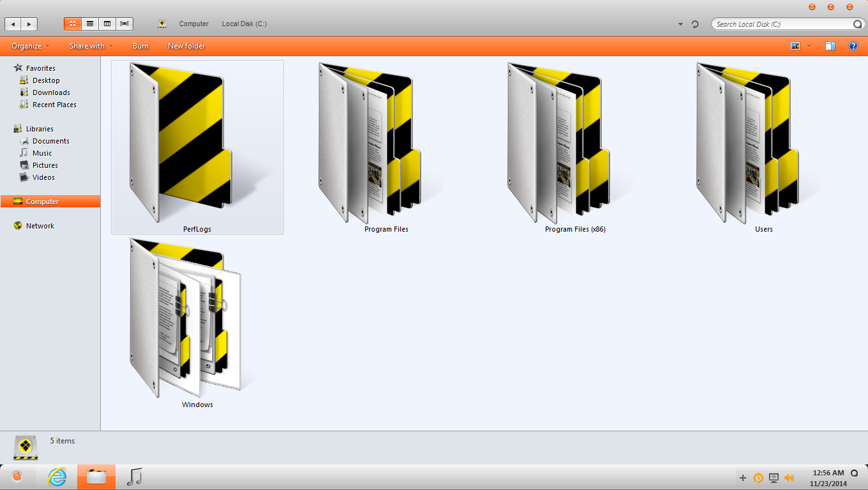Switch to columns view layout

pyautogui.click(x=107, y=24)
